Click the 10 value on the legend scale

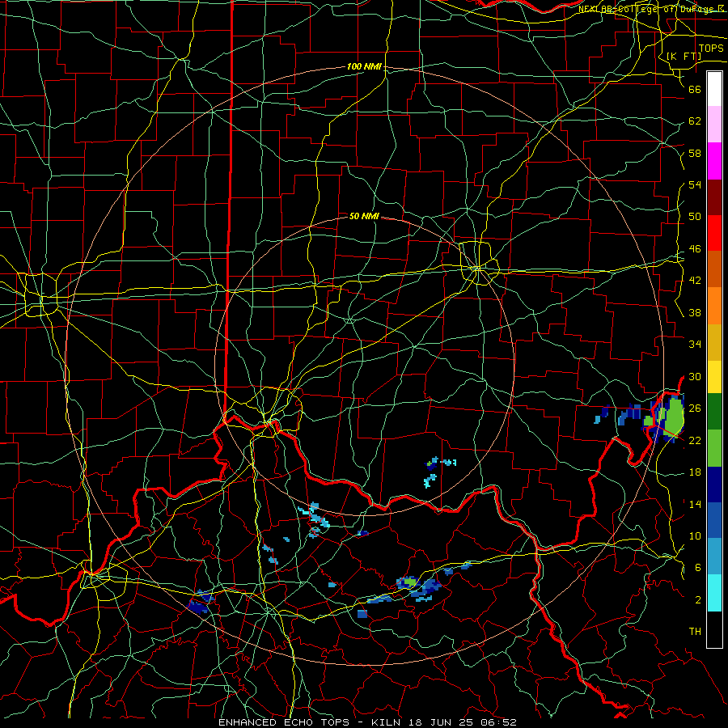[x=695, y=535]
